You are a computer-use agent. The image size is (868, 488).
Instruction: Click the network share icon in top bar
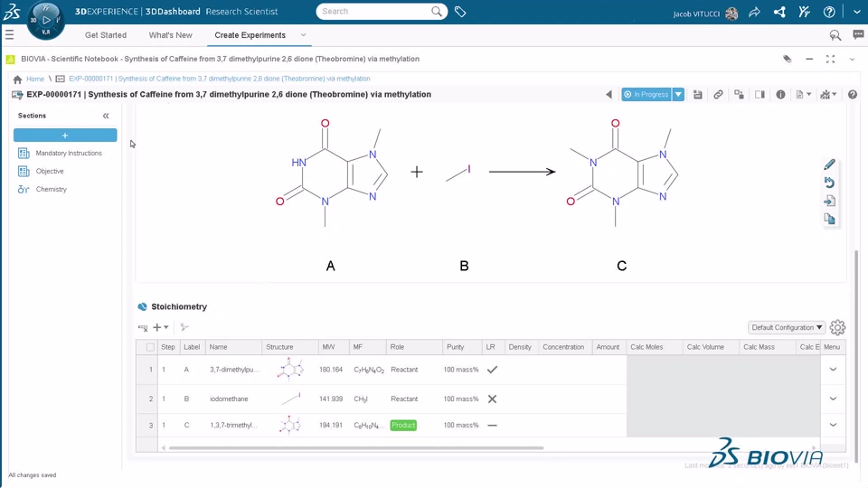click(x=779, y=12)
